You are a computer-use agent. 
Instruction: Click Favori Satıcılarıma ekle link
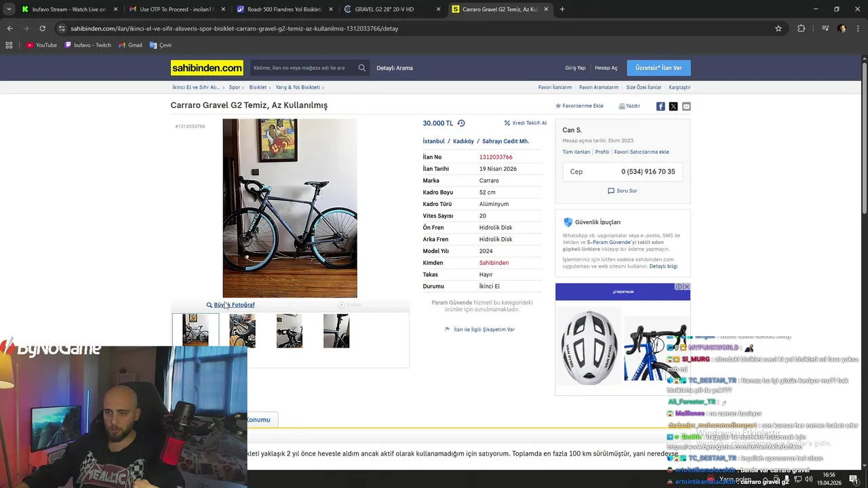click(642, 152)
